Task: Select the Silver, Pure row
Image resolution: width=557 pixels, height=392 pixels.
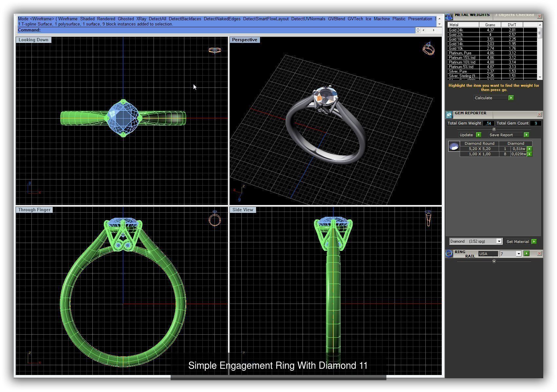Action: (492, 71)
